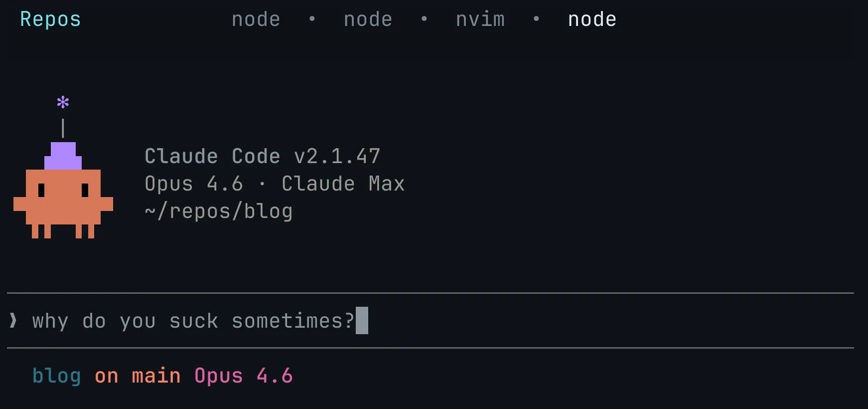The width and height of the screenshot is (868, 409).
Task: Click the bullet between the first two node tabs
Action: (312, 19)
